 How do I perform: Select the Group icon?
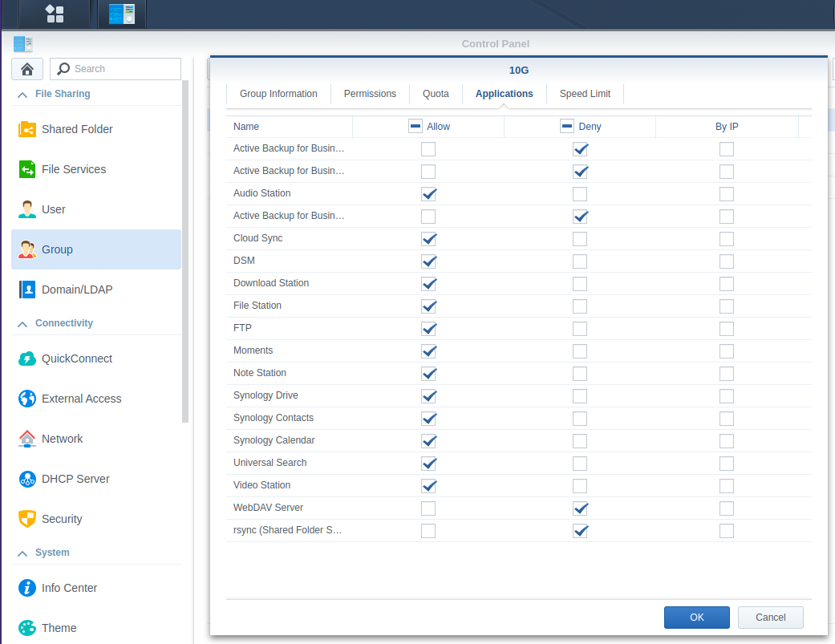click(27, 249)
